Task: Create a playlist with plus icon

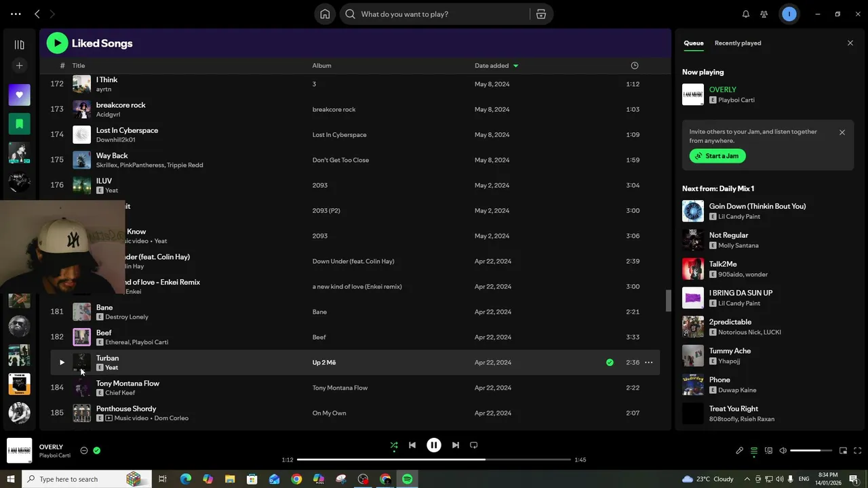Action: [x=19, y=66]
